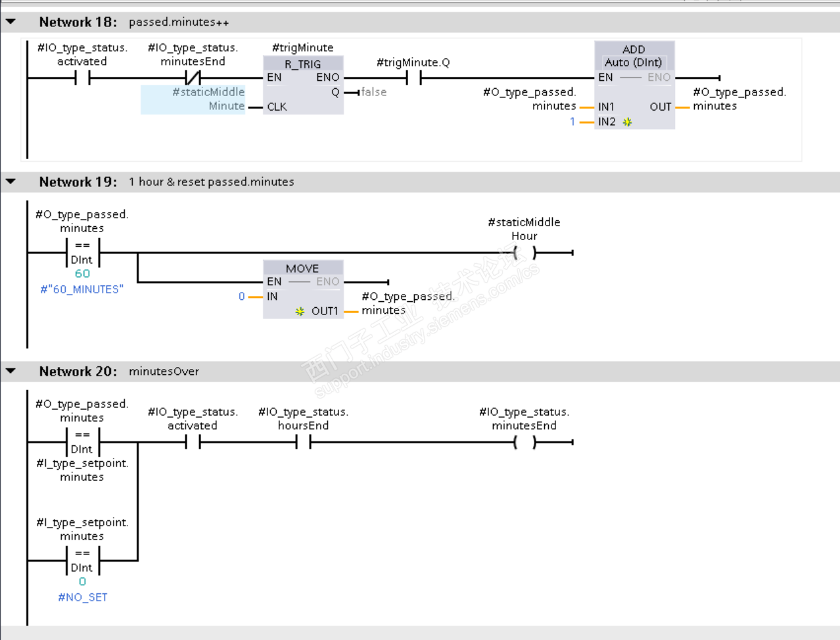Screen dimensions: 840x640
Task: Select the Network 18 title
Action: (78, 22)
